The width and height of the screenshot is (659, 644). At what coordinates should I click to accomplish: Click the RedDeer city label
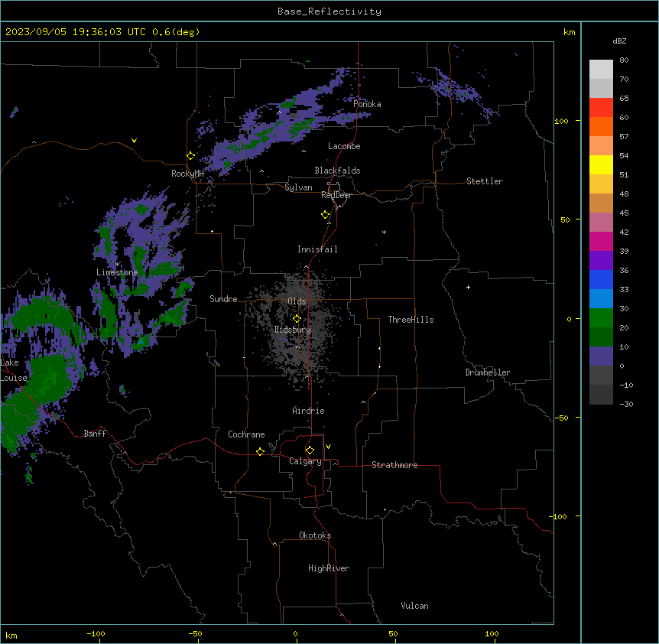336,195
